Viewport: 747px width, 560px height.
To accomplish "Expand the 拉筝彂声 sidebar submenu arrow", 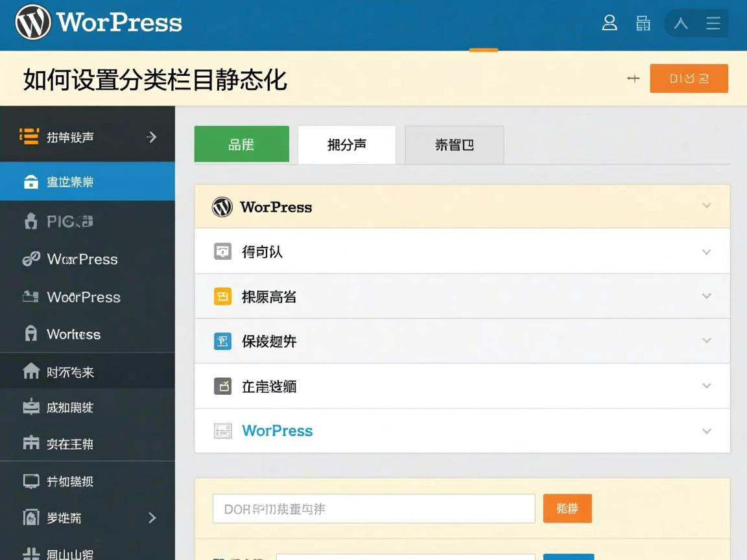I will pos(151,137).
